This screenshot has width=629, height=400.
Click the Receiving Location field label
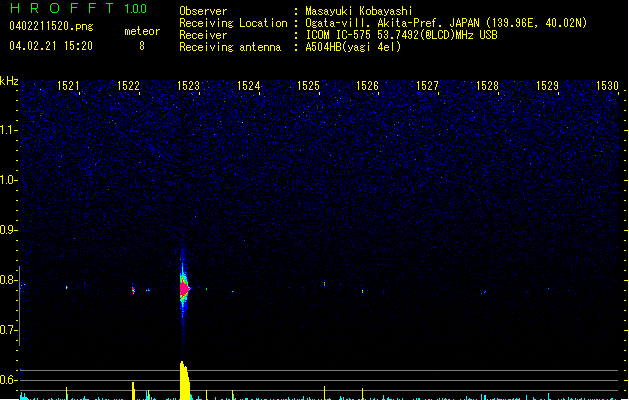click(233, 23)
